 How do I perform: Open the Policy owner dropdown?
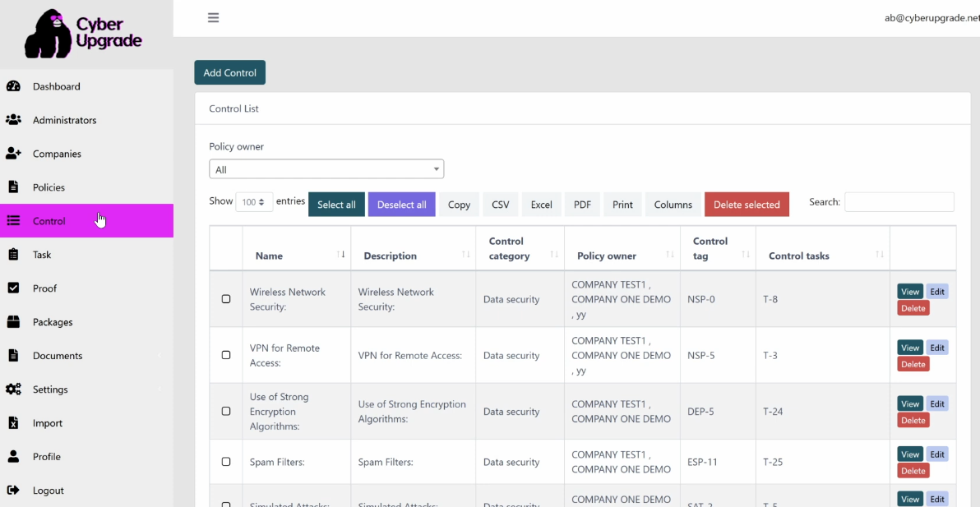[x=326, y=169]
